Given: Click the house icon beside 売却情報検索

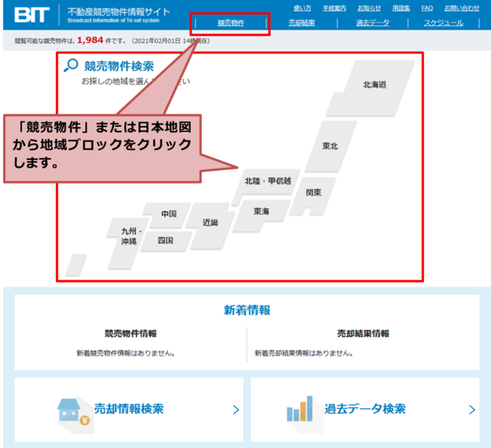Looking at the screenshot, I should coord(70,410).
